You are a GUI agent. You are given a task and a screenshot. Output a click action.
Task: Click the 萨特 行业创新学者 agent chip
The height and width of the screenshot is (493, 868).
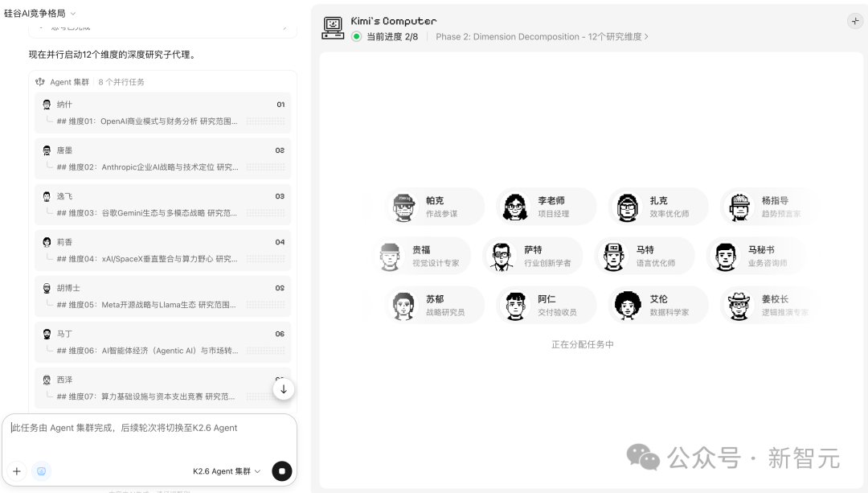point(532,256)
